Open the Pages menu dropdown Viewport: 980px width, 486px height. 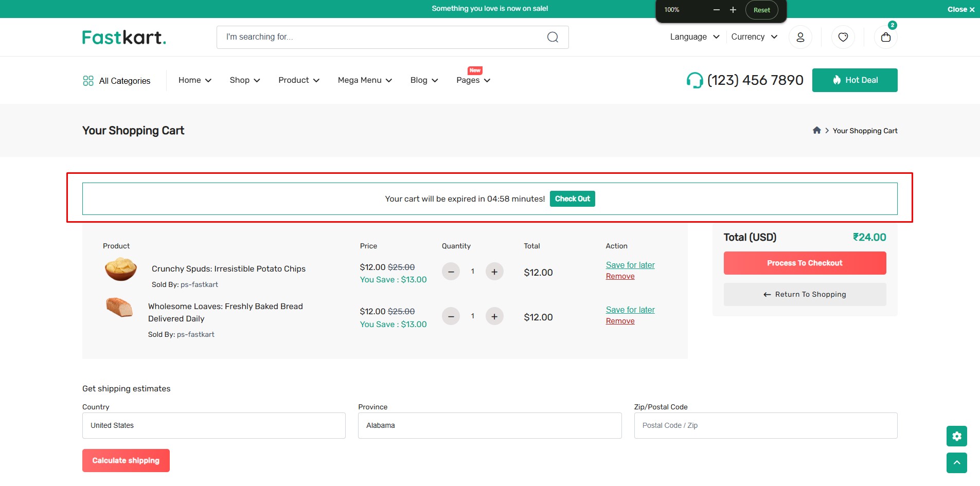[473, 80]
